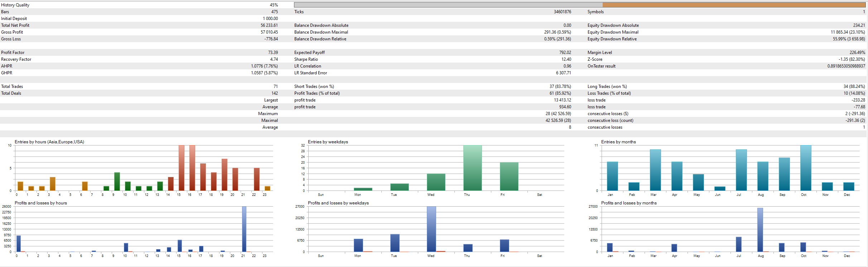
Task: Click Gross Loss value -776.84
Action: (271, 39)
